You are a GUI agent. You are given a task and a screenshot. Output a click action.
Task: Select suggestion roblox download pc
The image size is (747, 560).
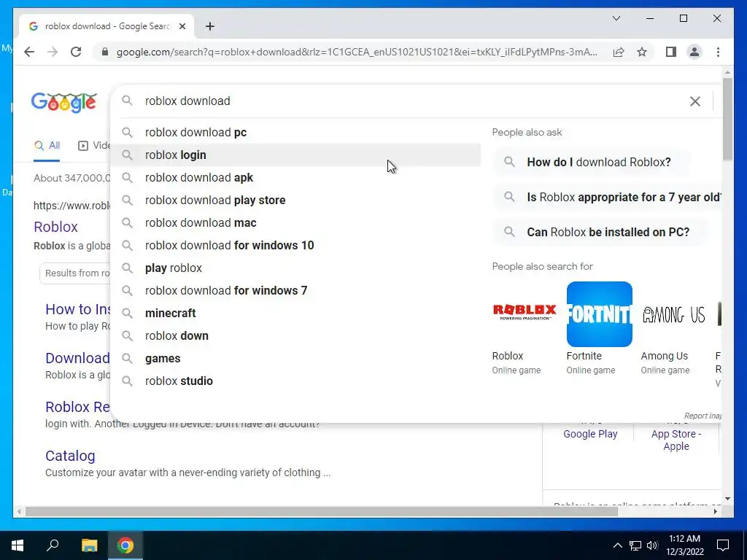(295, 133)
